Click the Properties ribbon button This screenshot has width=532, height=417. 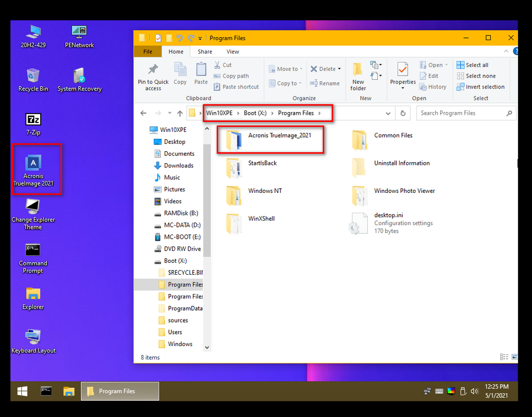tap(403, 76)
